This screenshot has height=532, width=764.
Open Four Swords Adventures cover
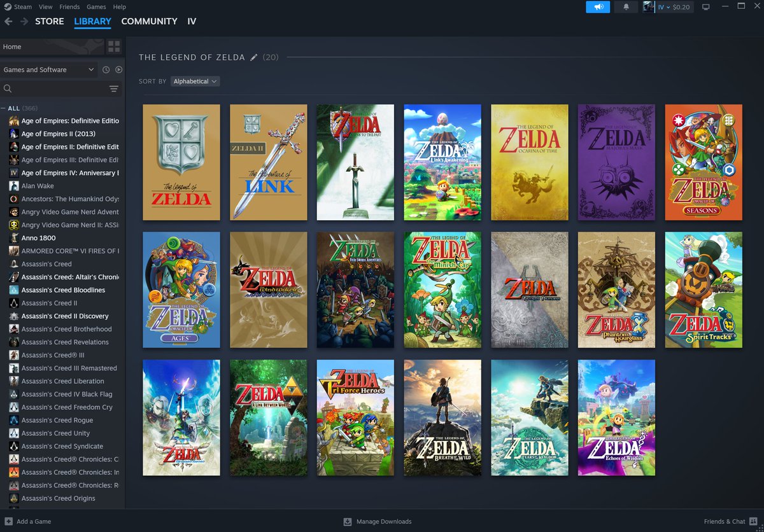pyautogui.click(x=355, y=290)
